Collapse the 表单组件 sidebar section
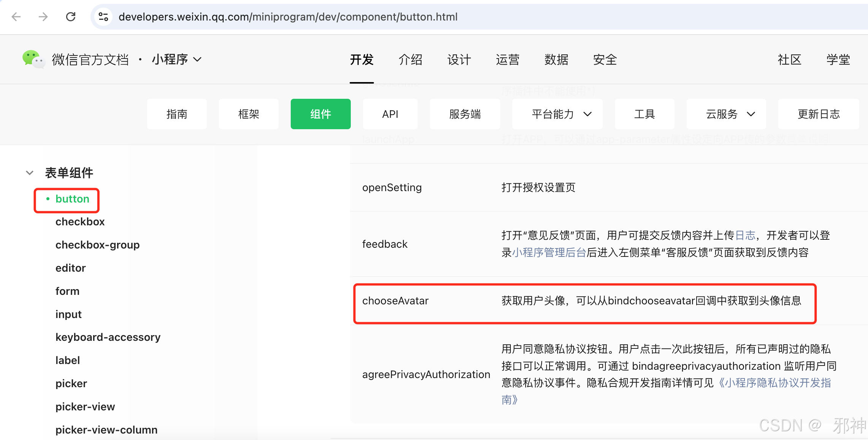This screenshot has width=868, height=440. coord(30,173)
